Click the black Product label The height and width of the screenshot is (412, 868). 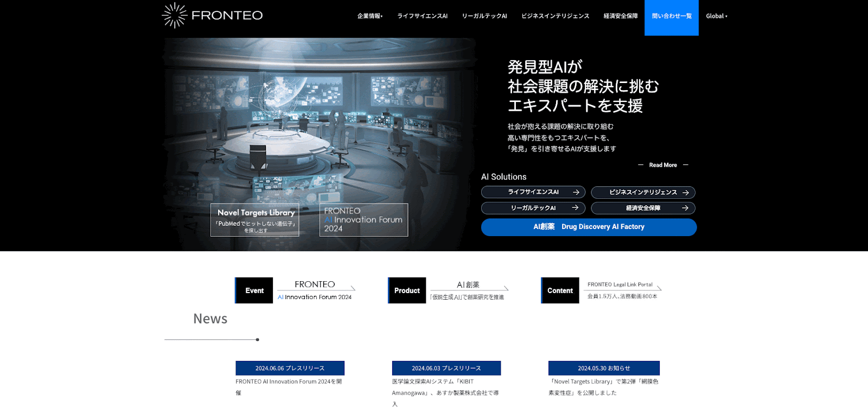click(x=407, y=290)
